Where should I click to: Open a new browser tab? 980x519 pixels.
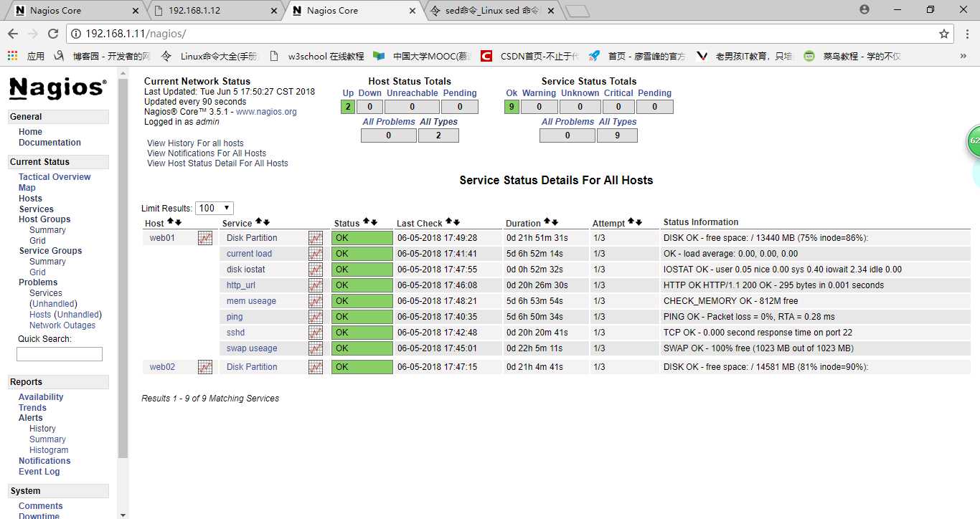578,11
